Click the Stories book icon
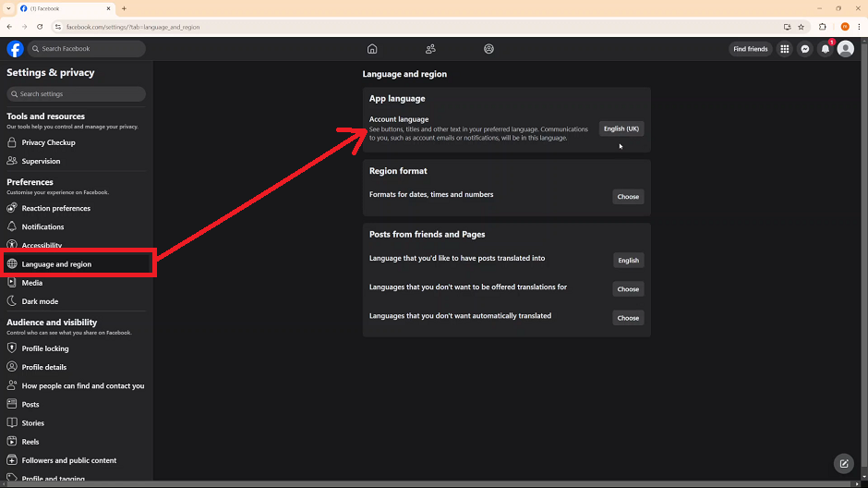 click(x=12, y=422)
